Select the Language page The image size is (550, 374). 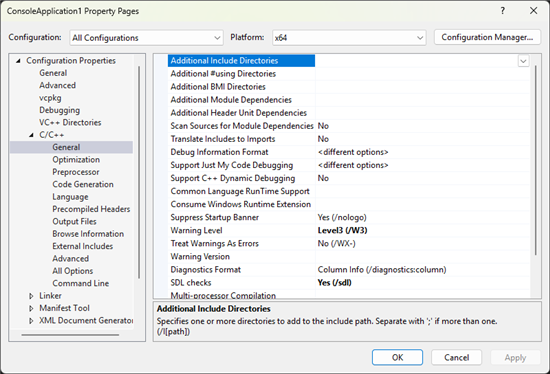click(70, 197)
